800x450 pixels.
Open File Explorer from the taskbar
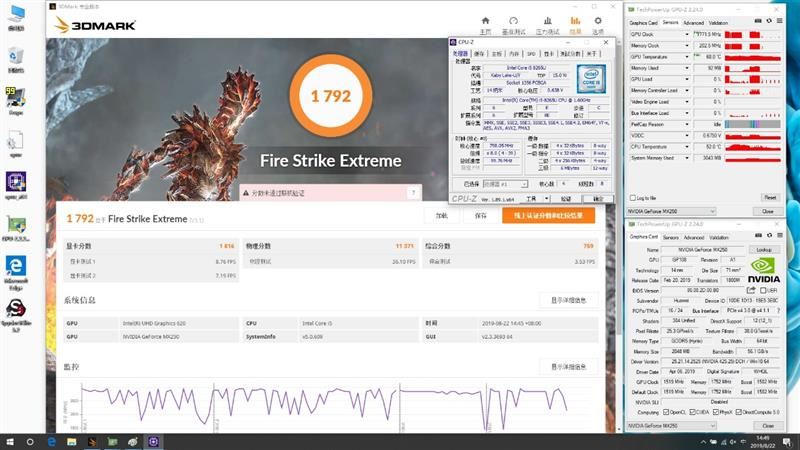[72, 442]
